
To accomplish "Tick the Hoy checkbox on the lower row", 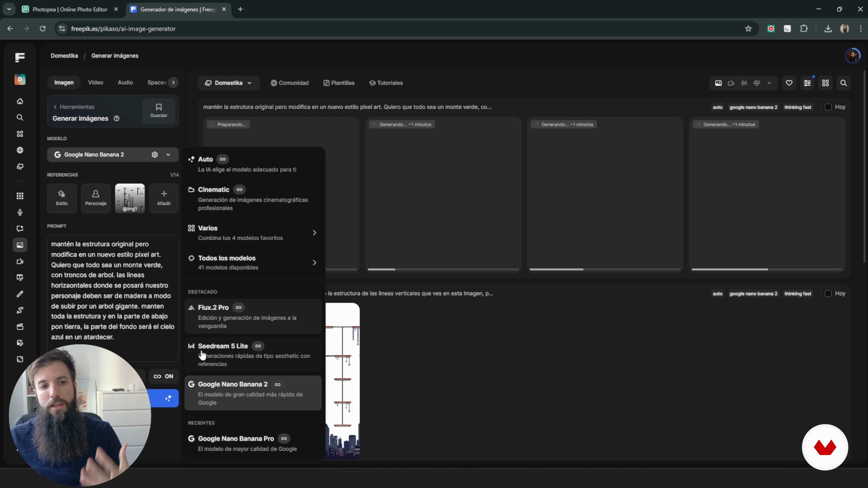I will (x=828, y=293).
